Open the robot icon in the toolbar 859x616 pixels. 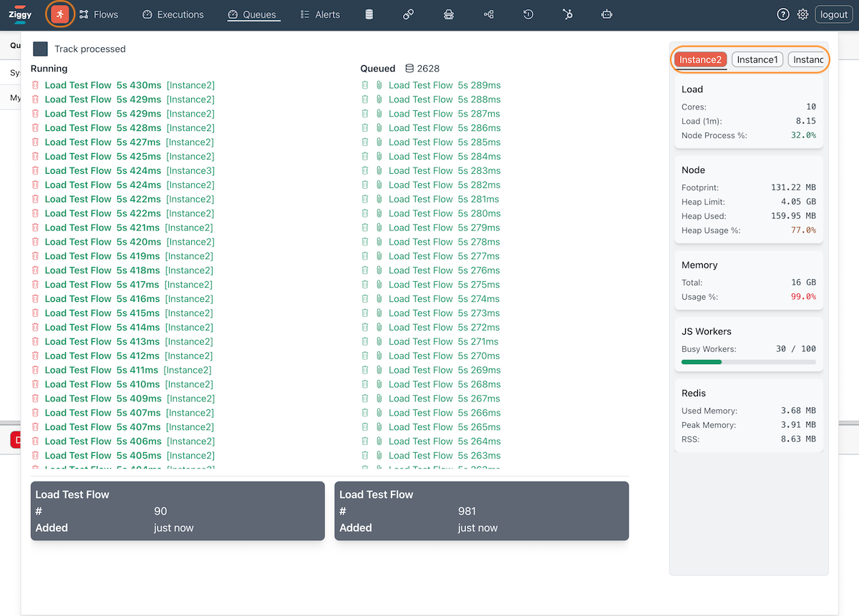point(606,14)
